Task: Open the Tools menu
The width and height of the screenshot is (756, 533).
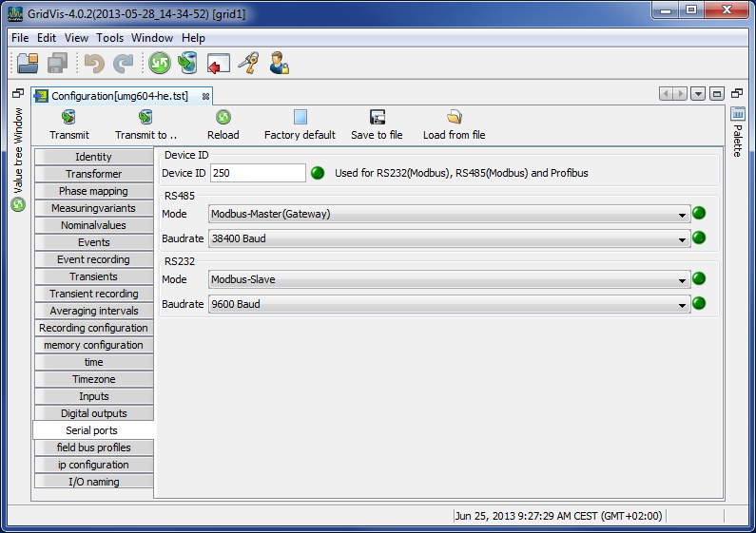Action: pyautogui.click(x=109, y=38)
